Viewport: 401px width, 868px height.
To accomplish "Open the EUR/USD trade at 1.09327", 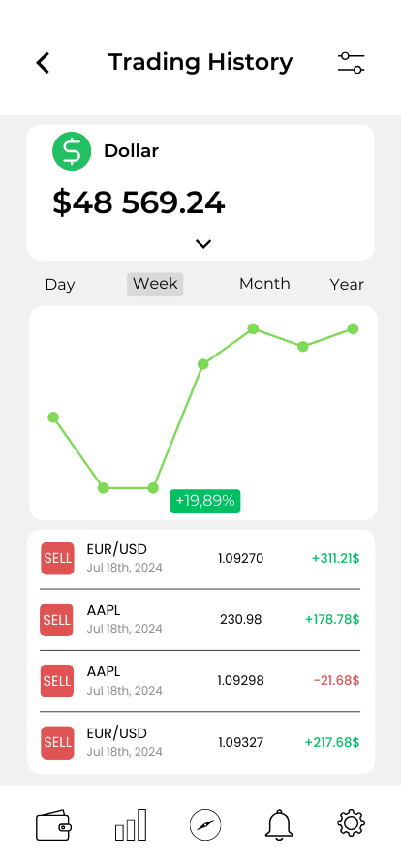I will [200, 742].
